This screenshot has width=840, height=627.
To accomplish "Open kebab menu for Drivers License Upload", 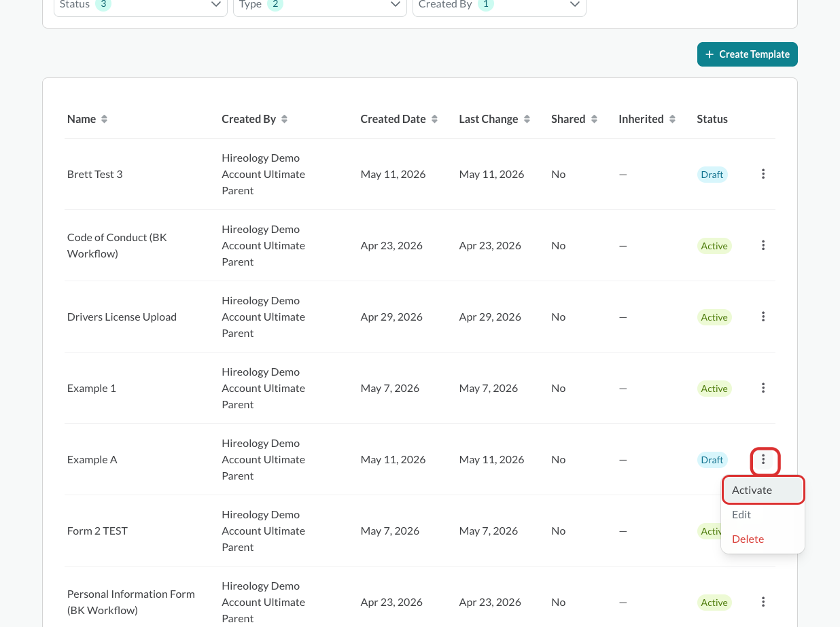I will pyautogui.click(x=763, y=317).
